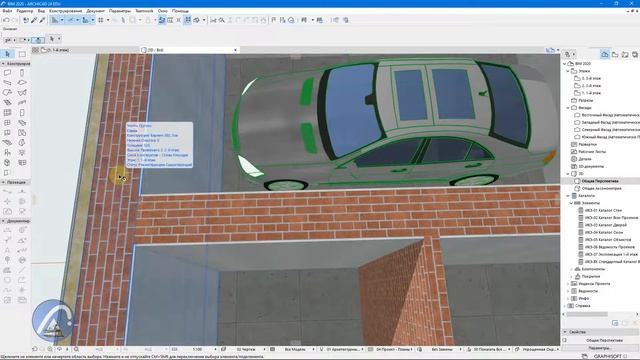Collapse the Конструирование toolbox section
Viewport: 640px width, 360px height.
3,64
